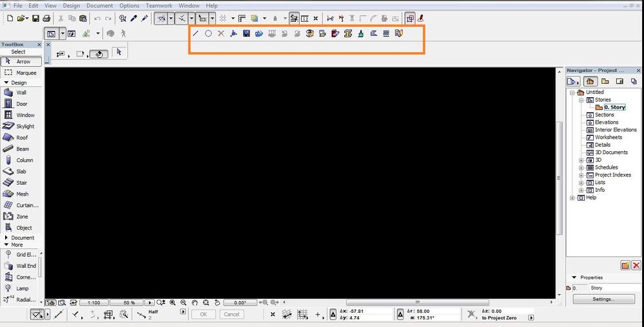The image size is (644, 327).
Task: Click the open-book icon in highlighted toolbar
Action: tap(399, 33)
